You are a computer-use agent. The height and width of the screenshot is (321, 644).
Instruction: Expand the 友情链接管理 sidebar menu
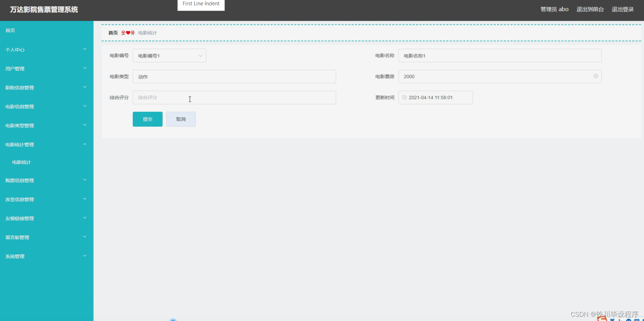click(47, 218)
